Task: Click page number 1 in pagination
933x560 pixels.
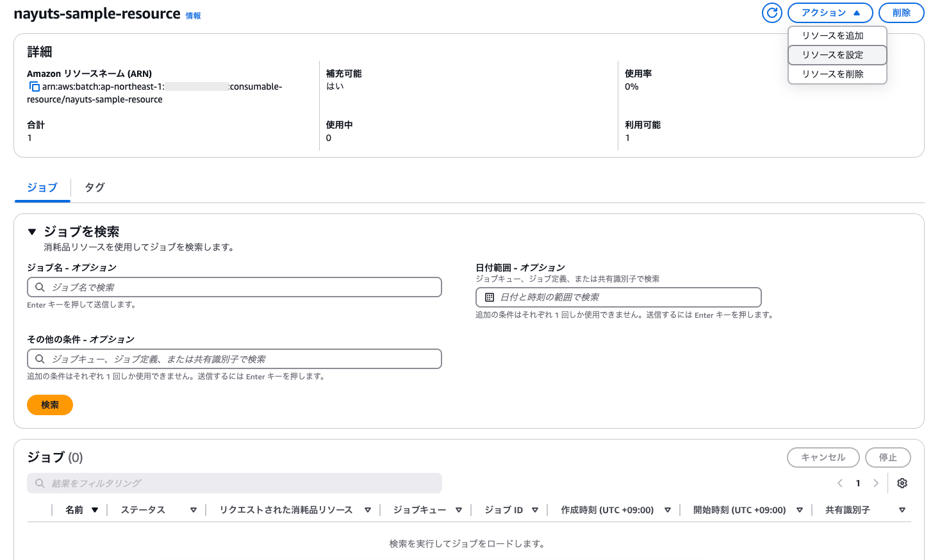Action: click(x=858, y=483)
